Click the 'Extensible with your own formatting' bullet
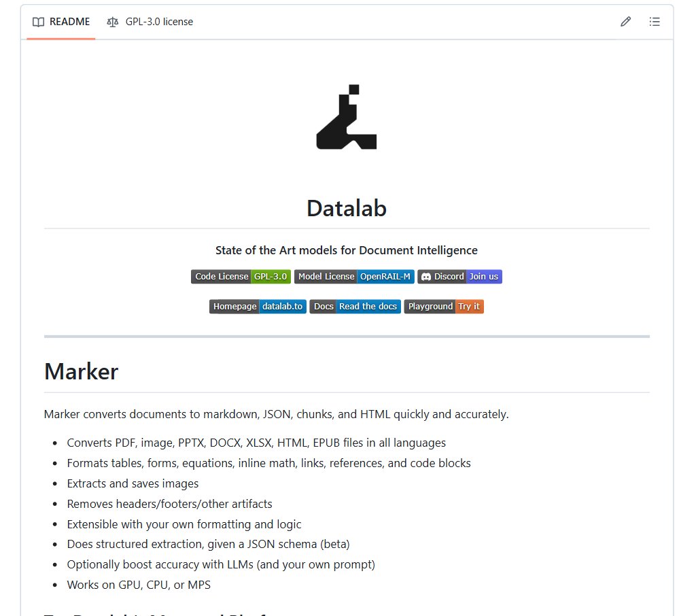 [184, 524]
